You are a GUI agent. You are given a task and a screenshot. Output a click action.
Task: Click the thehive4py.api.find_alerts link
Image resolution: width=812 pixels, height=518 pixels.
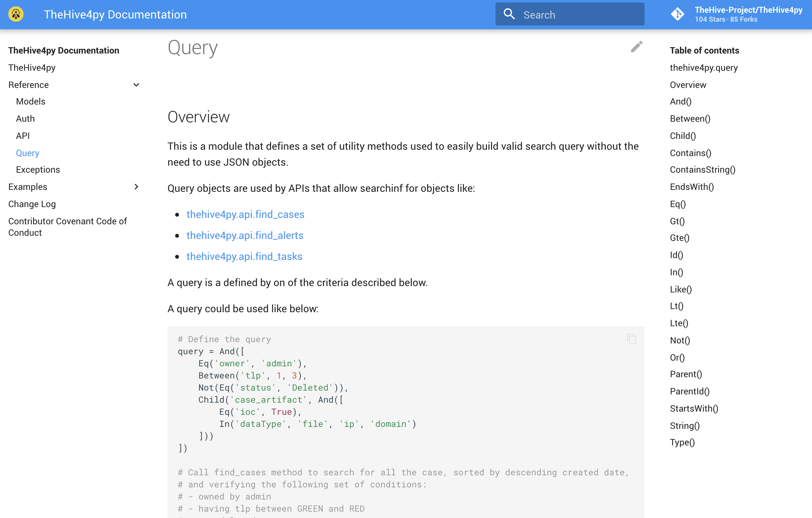coord(245,235)
